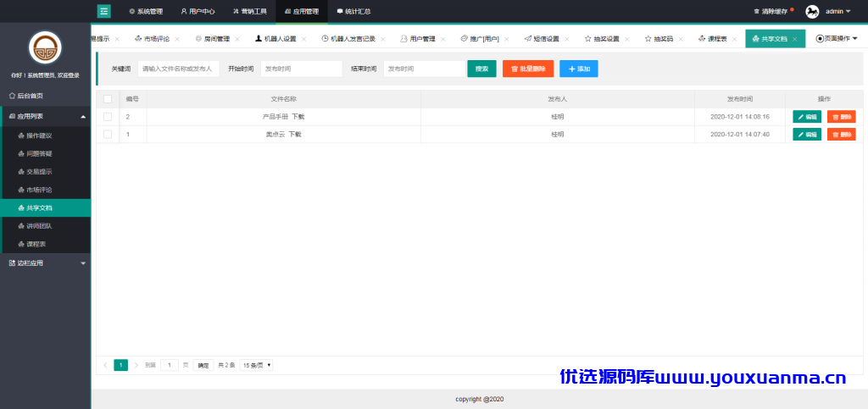Click the 批量删除 batch delete button

[528, 69]
